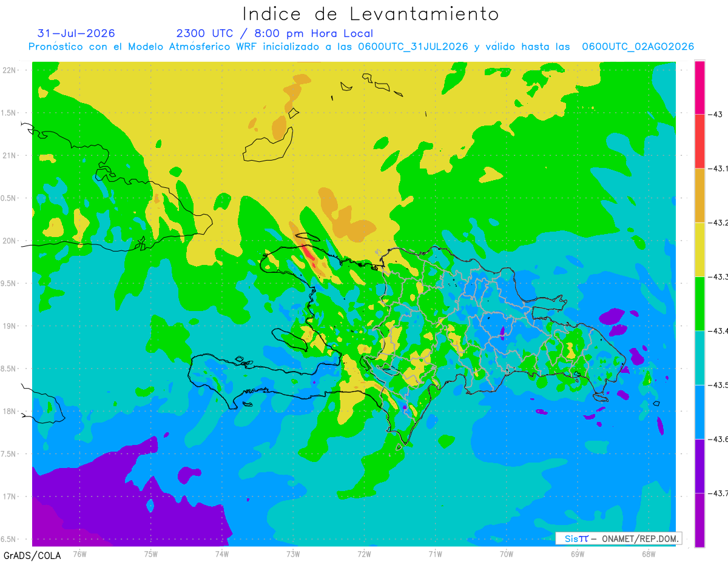Click the legend value "-43.4"

[x=718, y=330]
